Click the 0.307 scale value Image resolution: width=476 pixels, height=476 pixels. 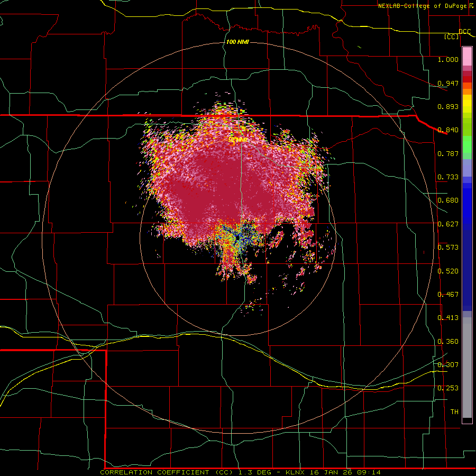tap(448, 365)
